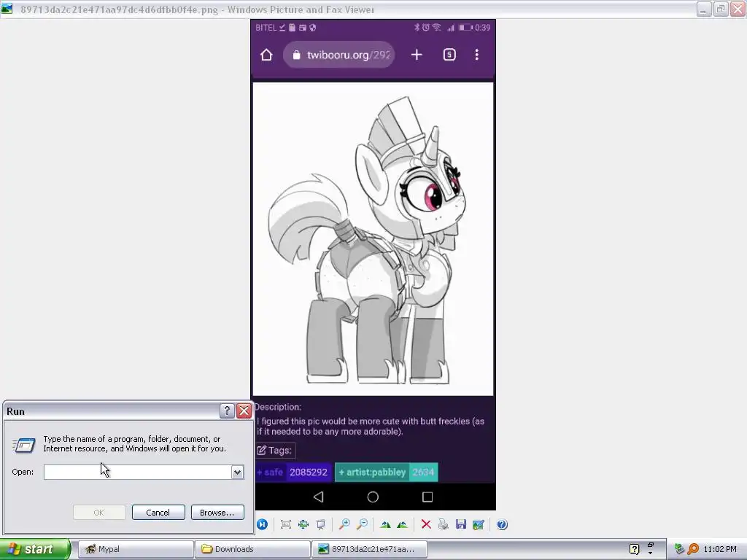The height and width of the screenshot is (560, 747).
Task: Print the image using the printer icon
Action: 443,524
